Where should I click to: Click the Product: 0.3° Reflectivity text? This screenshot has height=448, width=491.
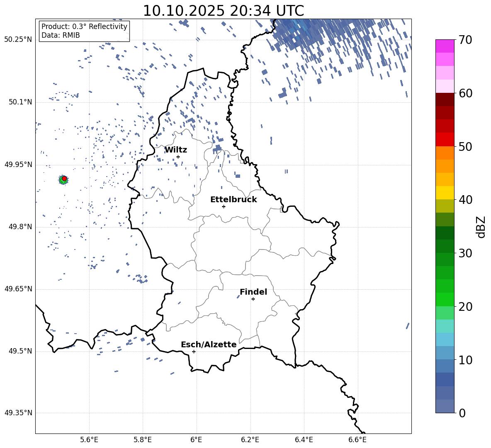pos(84,27)
